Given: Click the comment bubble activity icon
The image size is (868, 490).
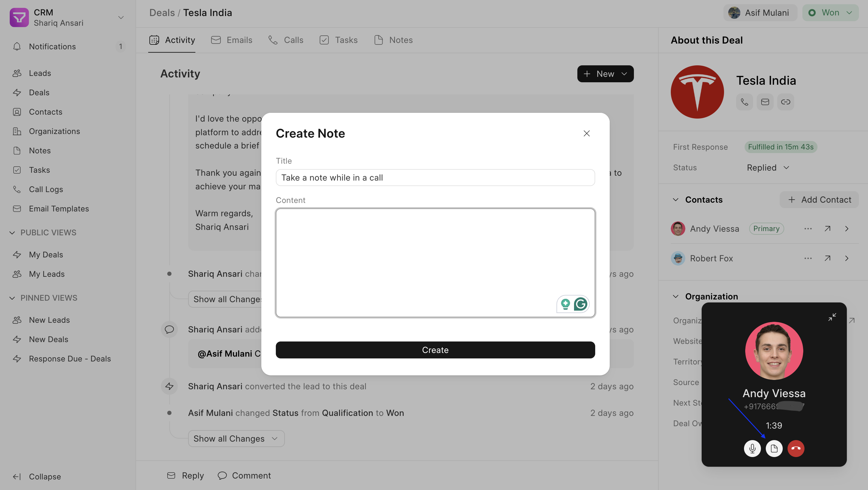Looking at the screenshot, I should coord(169,330).
